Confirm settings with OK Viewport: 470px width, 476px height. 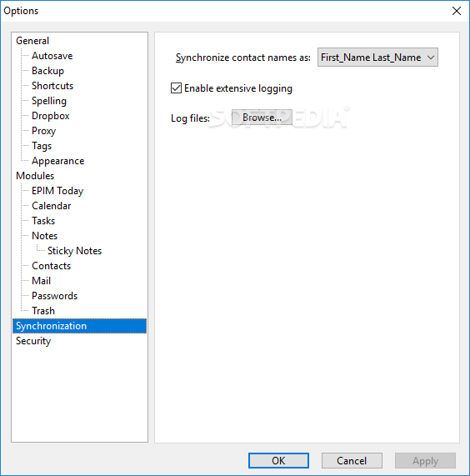tap(278, 460)
